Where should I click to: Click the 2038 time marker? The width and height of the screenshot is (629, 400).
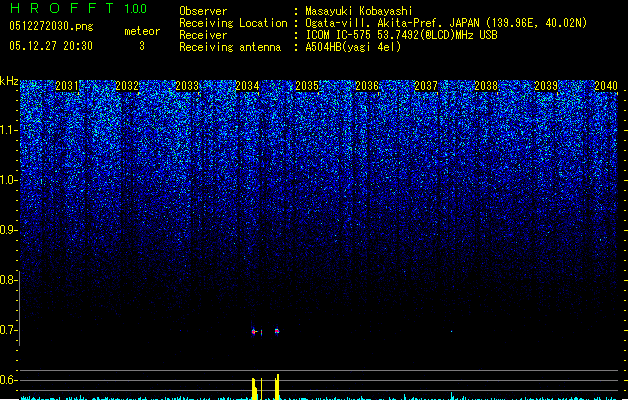tap(486, 86)
